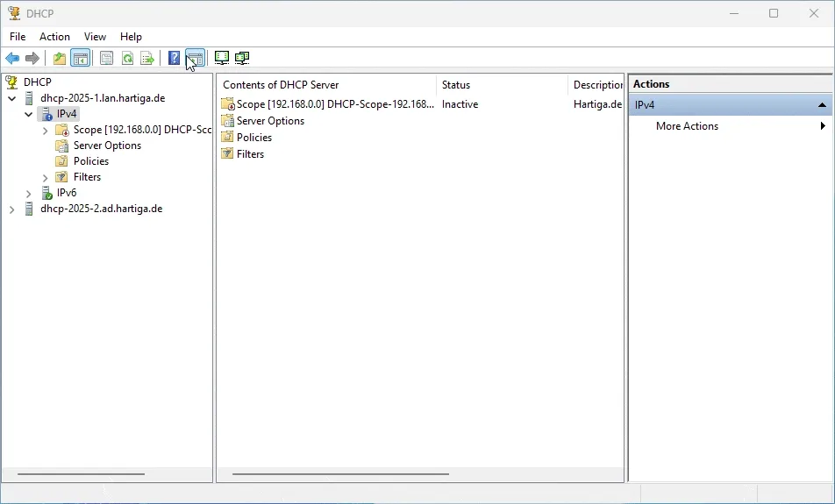Click the DHCP root icon in tree

(x=11, y=82)
